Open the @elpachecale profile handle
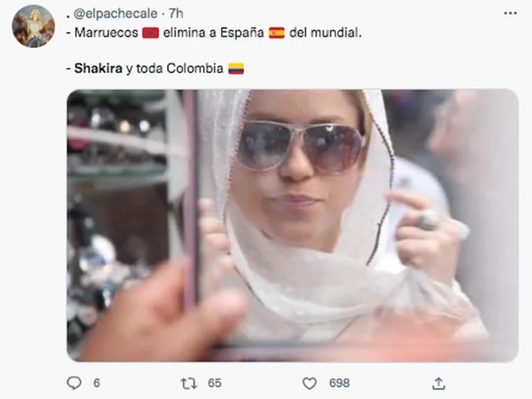The width and height of the screenshot is (532, 399). click(116, 14)
